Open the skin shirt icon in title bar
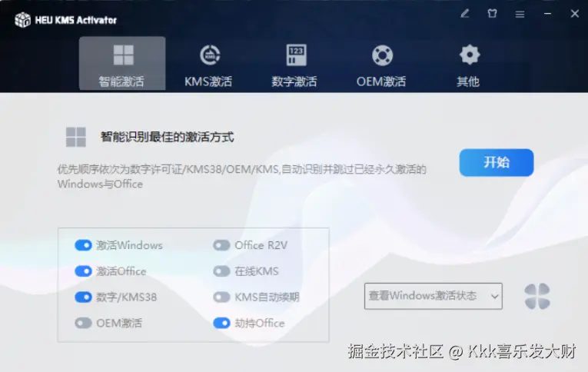The height and width of the screenshot is (372, 588). click(x=492, y=14)
